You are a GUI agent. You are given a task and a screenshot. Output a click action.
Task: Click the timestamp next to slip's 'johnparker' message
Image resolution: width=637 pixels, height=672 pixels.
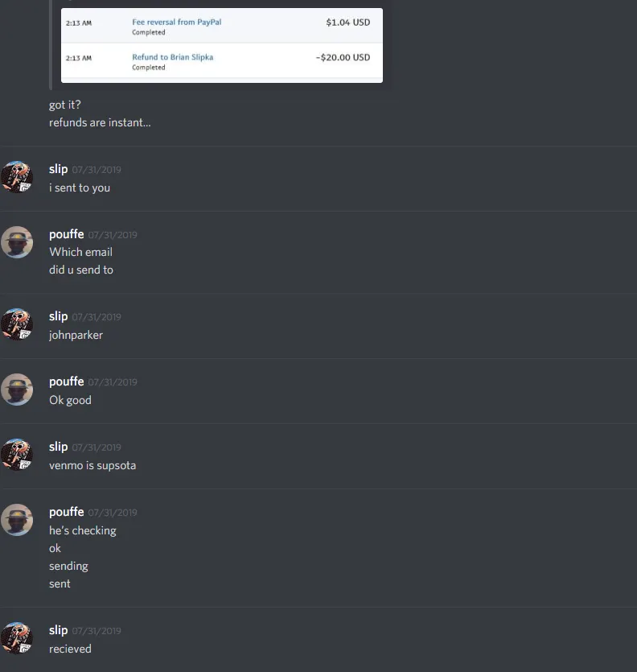97,317
